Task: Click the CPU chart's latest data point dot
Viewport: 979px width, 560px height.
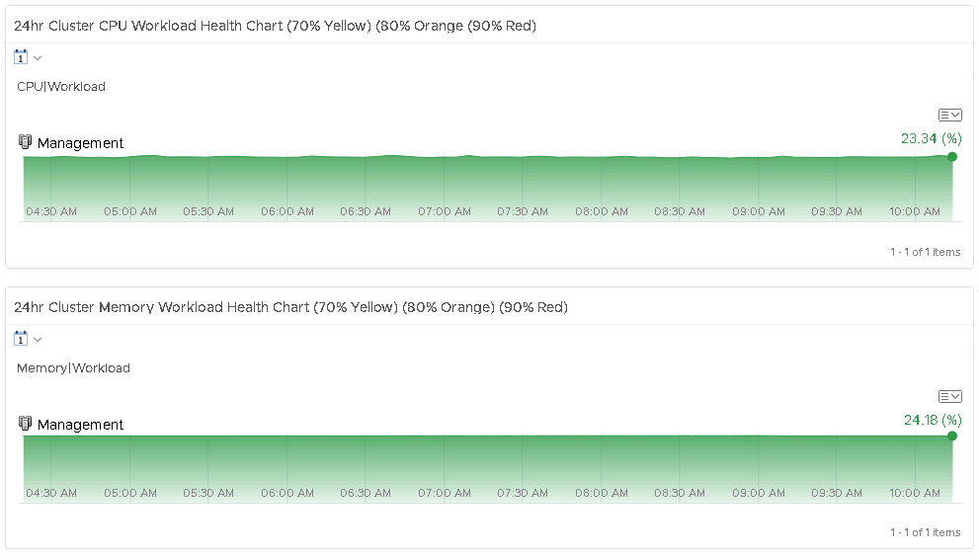Action: [952, 156]
